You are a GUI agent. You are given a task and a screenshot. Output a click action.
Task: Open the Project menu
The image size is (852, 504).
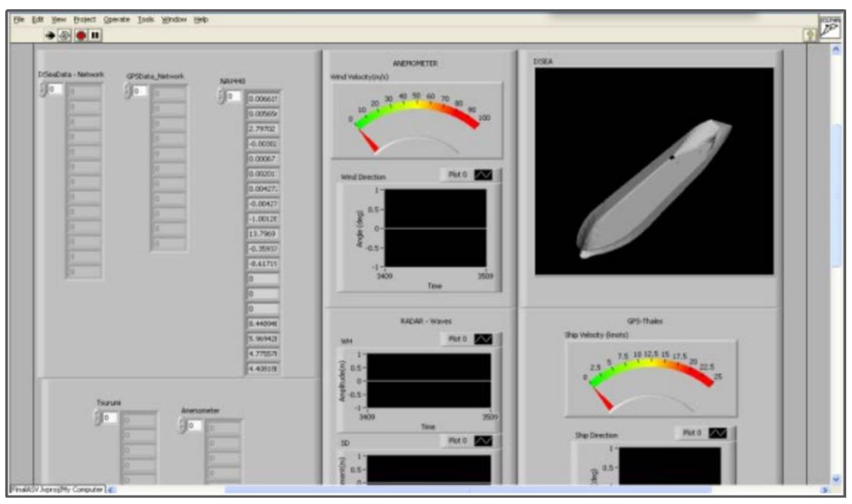click(x=85, y=20)
